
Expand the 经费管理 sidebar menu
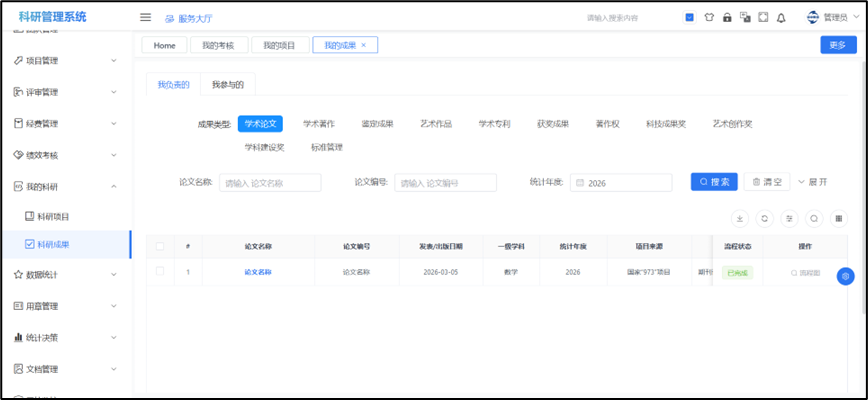click(x=65, y=124)
